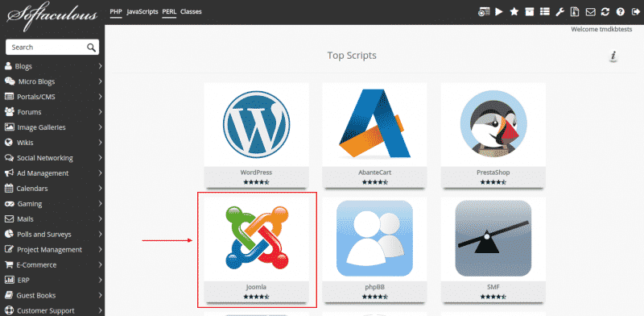Open backups zip-file icon

[x=575, y=12]
